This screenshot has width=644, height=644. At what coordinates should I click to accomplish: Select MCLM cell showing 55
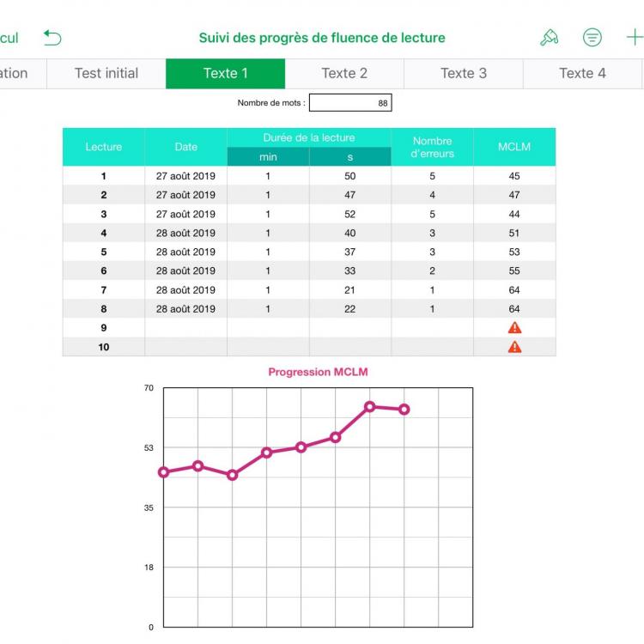tap(514, 270)
